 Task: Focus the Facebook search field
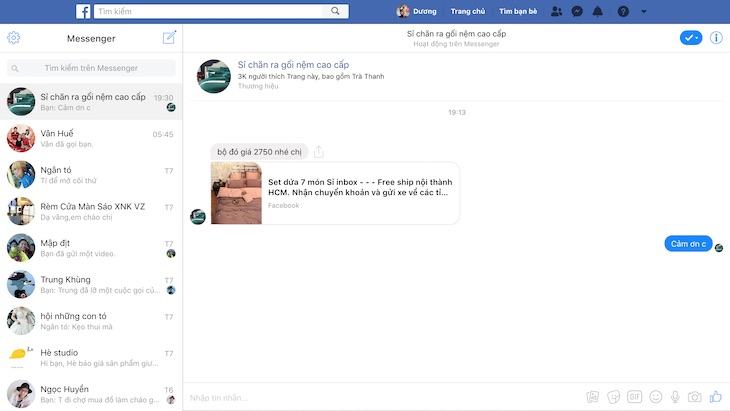pos(209,11)
